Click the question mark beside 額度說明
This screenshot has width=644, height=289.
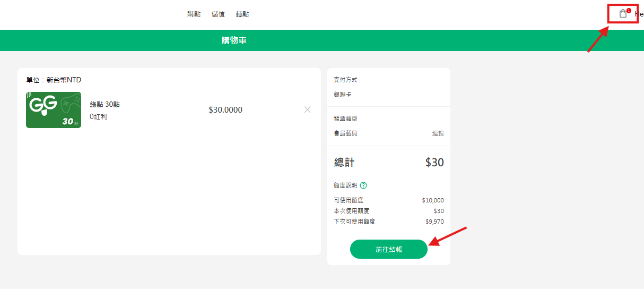pyautogui.click(x=363, y=185)
